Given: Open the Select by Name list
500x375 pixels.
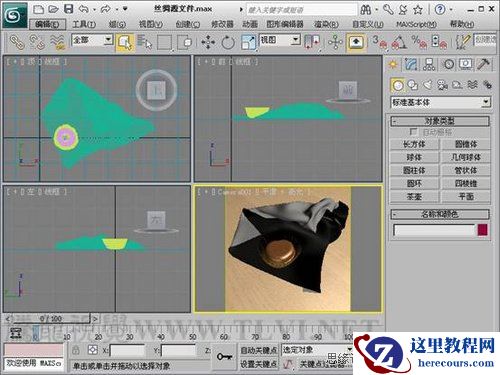Looking at the screenshot, I should [144, 42].
